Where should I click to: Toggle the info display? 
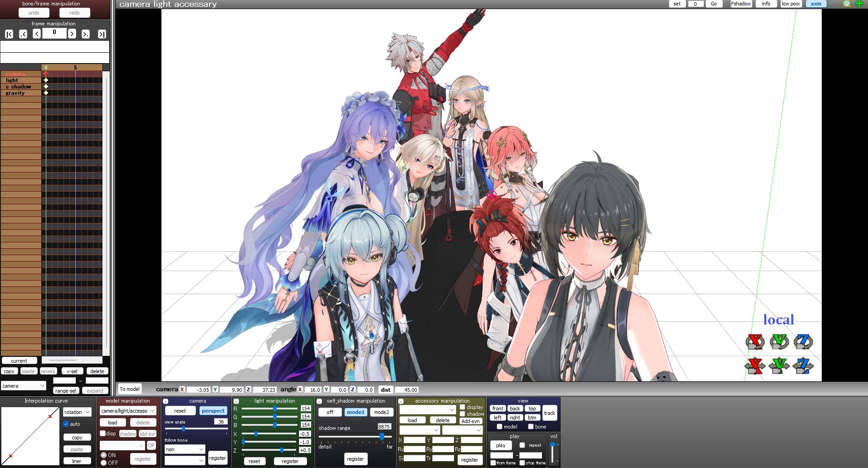click(x=766, y=4)
